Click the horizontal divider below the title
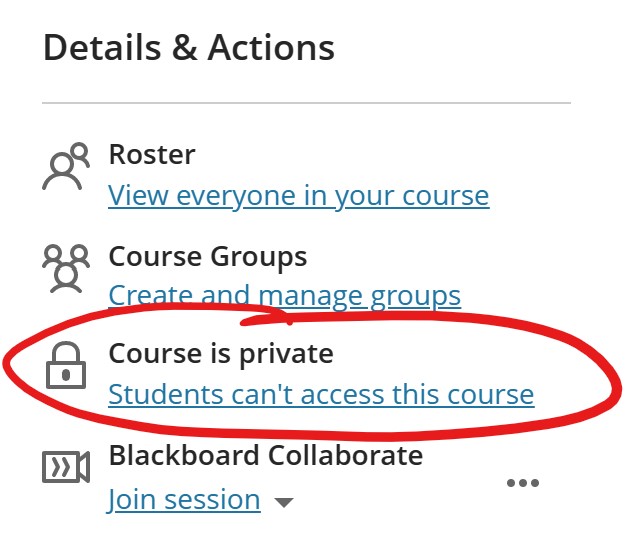 (x=306, y=103)
